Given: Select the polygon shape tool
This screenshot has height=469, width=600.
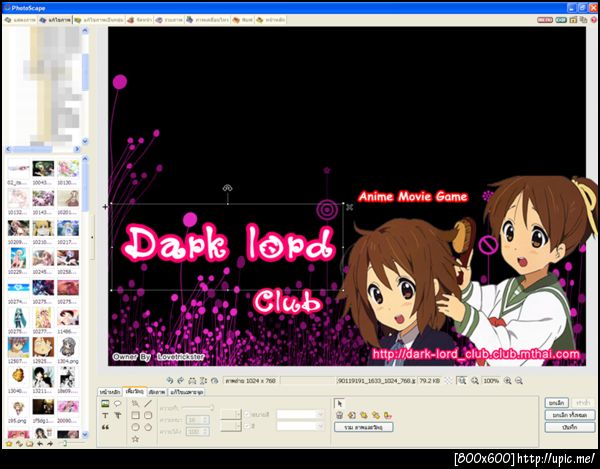Looking at the screenshot, I should coord(148,427).
